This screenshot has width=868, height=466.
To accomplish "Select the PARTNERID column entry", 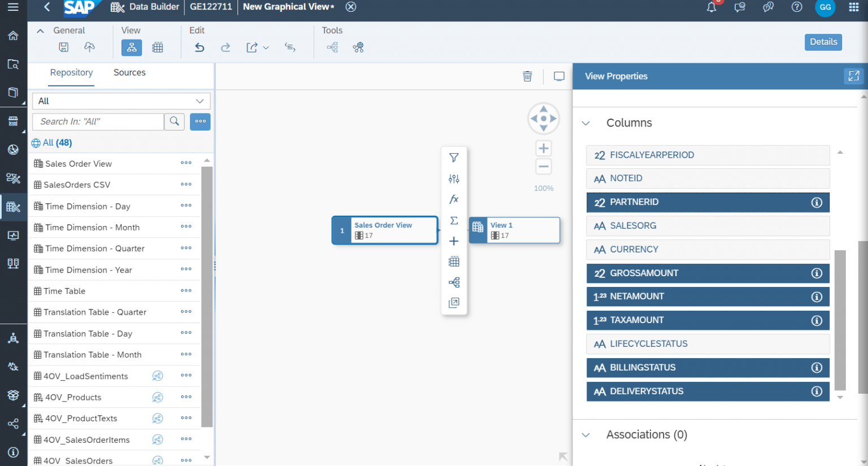I will click(x=708, y=202).
